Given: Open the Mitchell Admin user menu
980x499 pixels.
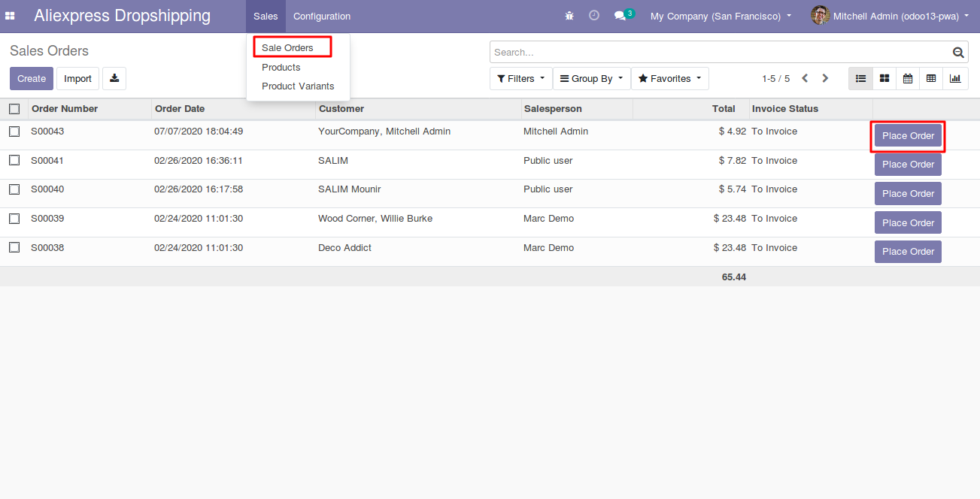Looking at the screenshot, I should [x=890, y=16].
